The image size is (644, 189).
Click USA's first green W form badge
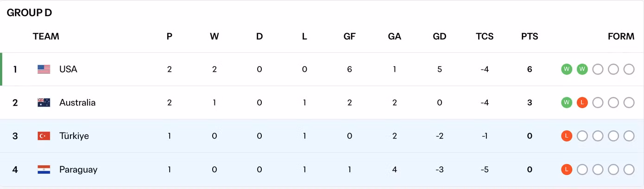pos(567,69)
